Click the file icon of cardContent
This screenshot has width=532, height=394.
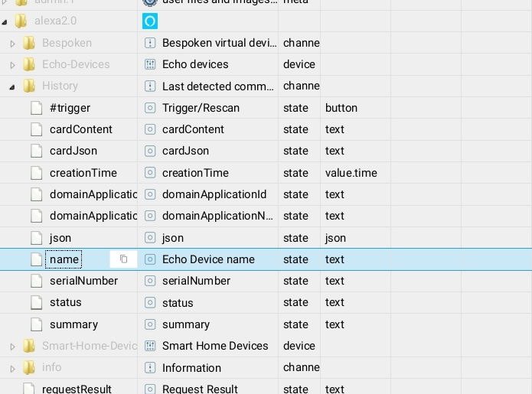(36, 129)
